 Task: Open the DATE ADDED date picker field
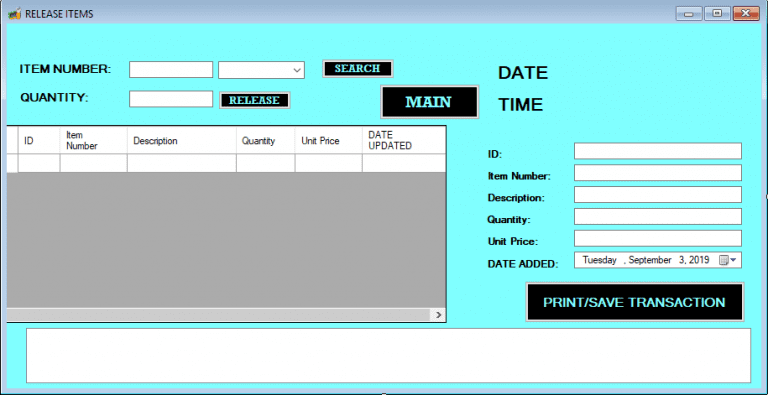657,260
